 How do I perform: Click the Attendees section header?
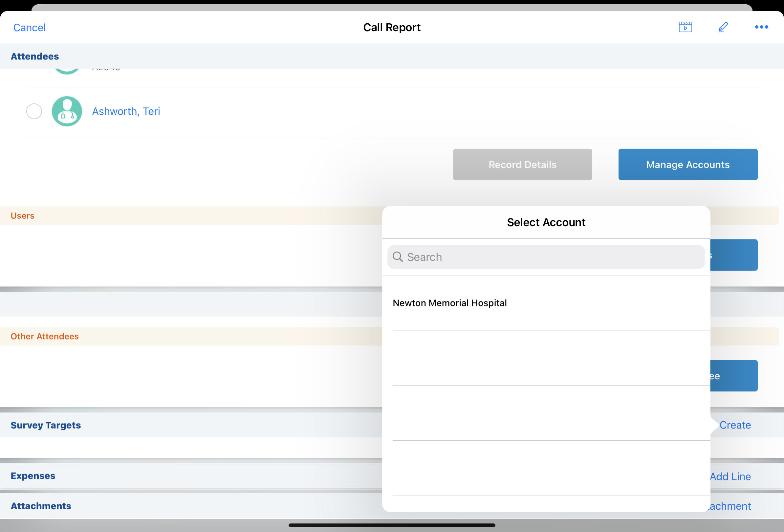pos(35,56)
